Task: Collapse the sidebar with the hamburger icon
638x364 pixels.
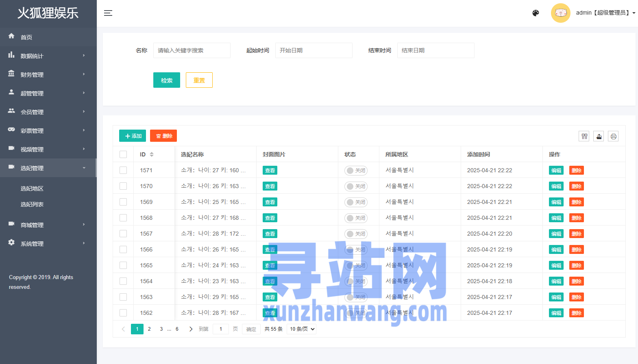Action: [108, 13]
